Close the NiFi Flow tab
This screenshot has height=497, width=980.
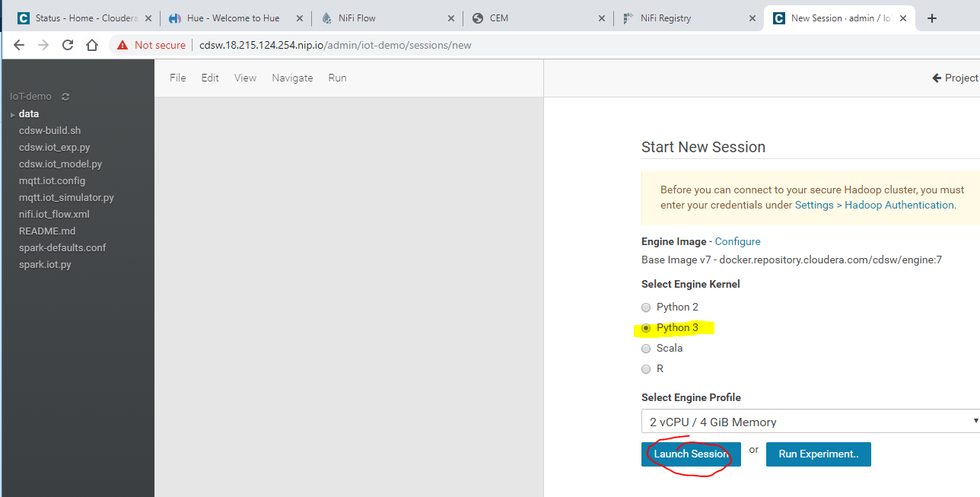tap(451, 18)
